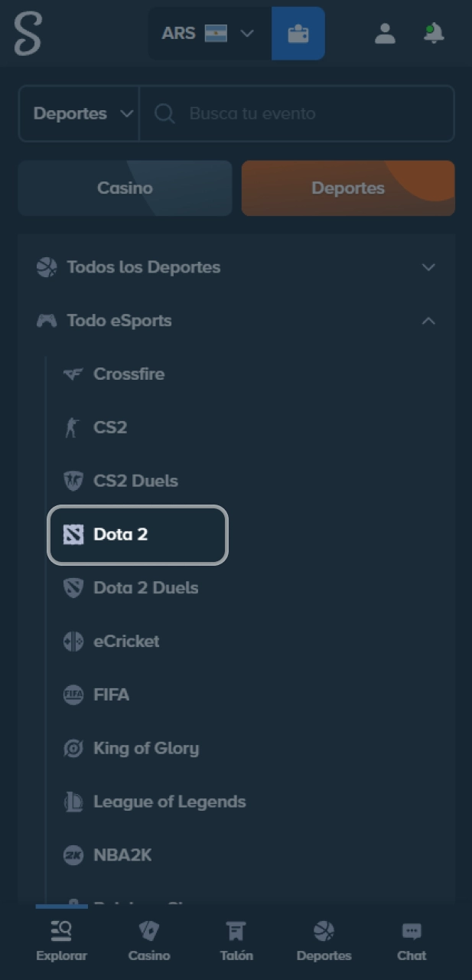Viewport: 472px width, 980px height.
Task: Tap the Casino icon in bottom navigation
Action: tap(148, 939)
